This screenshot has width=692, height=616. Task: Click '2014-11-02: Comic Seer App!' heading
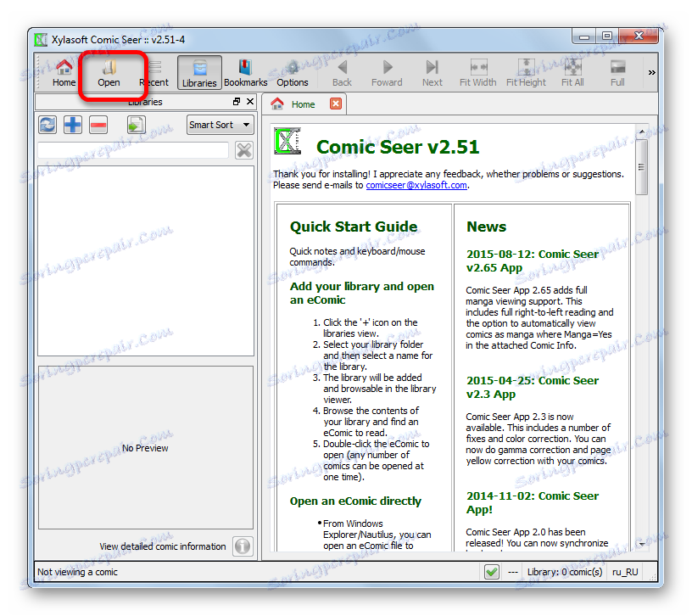point(533,502)
